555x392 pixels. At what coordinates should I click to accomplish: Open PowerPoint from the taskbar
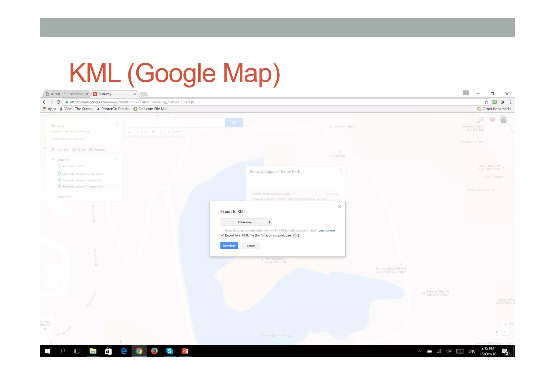185,351
